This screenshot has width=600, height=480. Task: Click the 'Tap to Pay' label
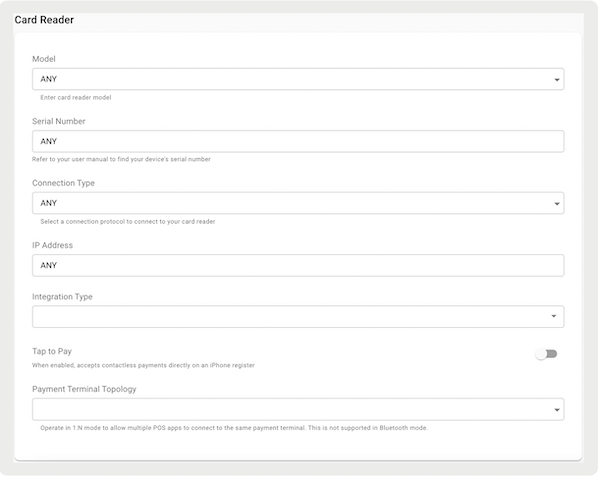52,351
